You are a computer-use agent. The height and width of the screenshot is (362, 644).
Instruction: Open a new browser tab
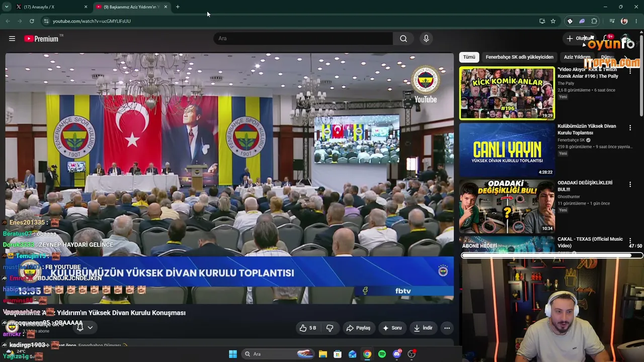[x=178, y=7]
